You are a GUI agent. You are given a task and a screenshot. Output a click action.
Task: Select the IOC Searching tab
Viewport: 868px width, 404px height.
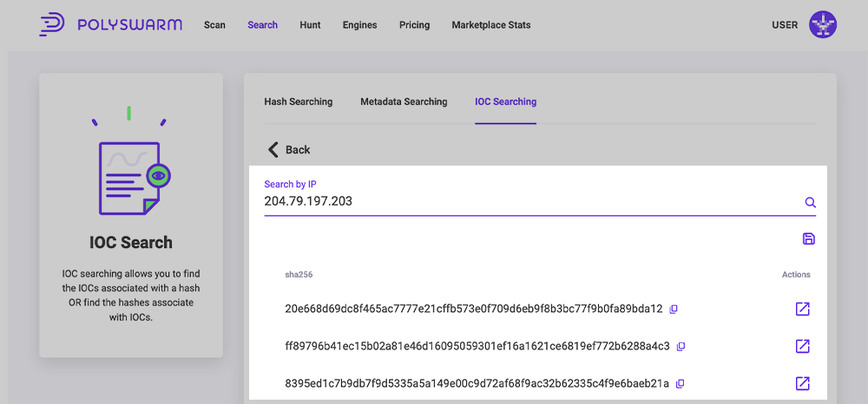pyautogui.click(x=505, y=101)
